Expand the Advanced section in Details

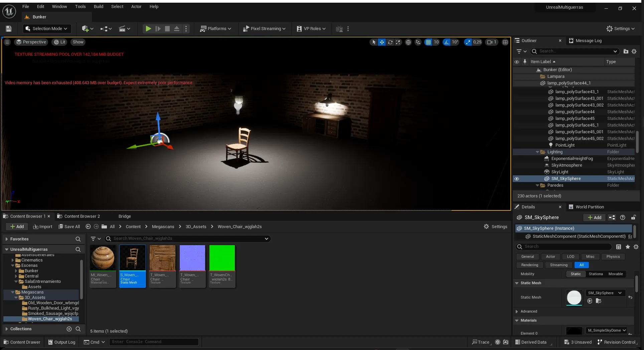(x=517, y=311)
